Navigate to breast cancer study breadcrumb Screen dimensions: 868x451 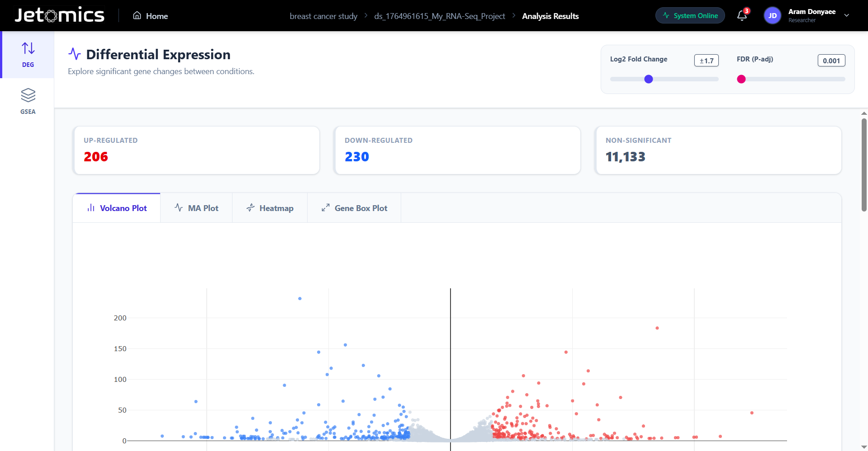(x=323, y=16)
